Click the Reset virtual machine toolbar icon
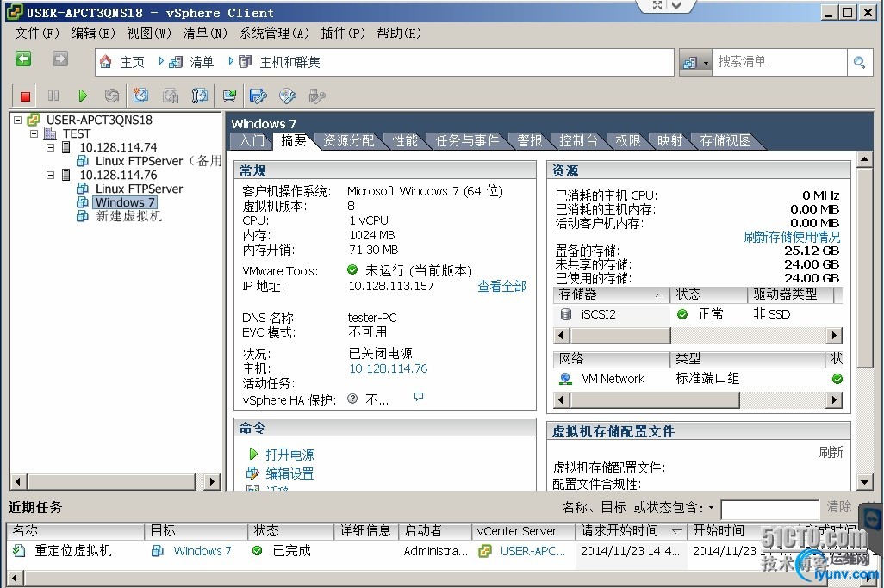The height and width of the screenshot is (588, 884). tap(112, 96)
